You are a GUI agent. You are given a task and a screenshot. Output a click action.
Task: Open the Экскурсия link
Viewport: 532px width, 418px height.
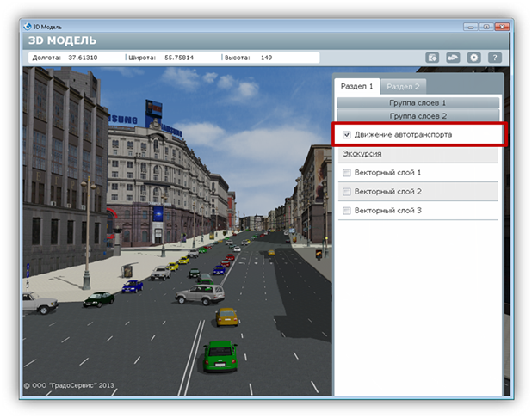pyautogui.click(x=362, y=154)
